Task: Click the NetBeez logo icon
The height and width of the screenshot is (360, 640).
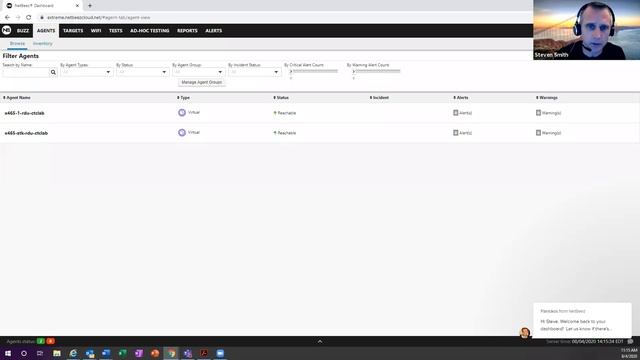Action: coord(7,30)
